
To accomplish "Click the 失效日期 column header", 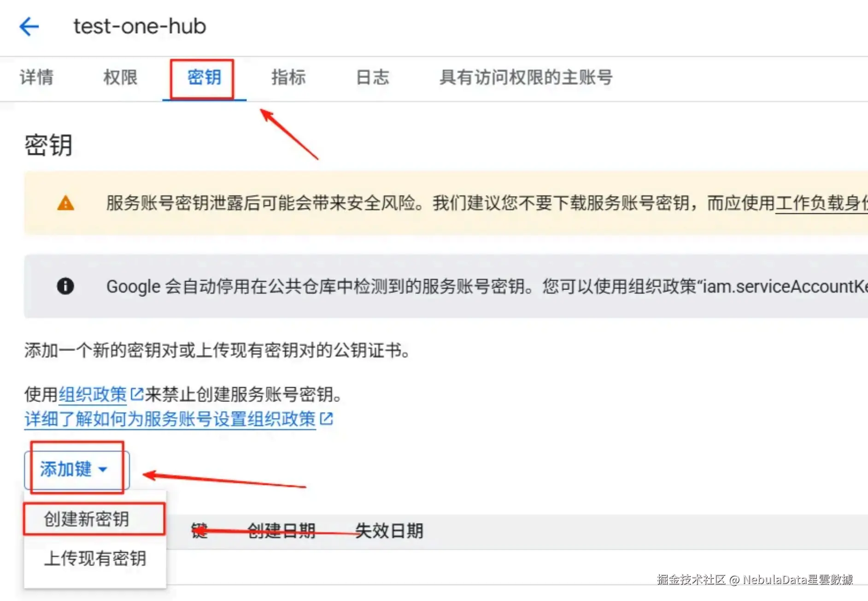I will [389, 530].
